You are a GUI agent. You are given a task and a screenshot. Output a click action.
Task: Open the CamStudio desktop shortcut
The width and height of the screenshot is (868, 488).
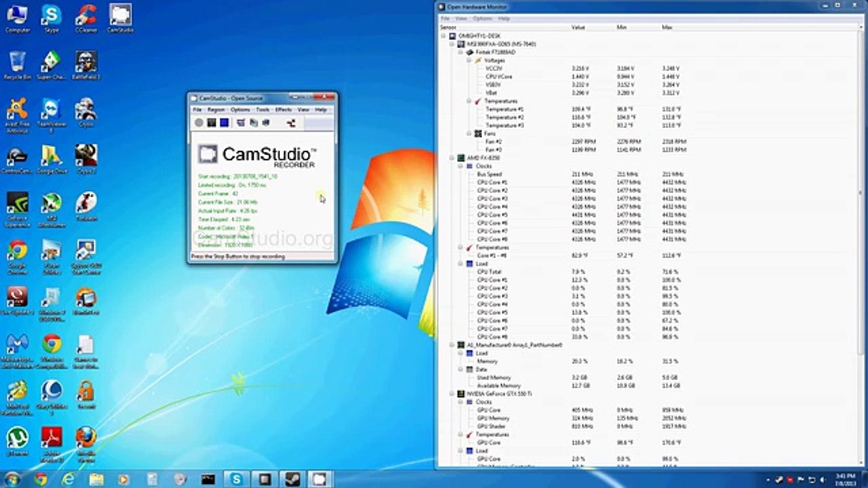pyautogui.click(x=120, y=18)
